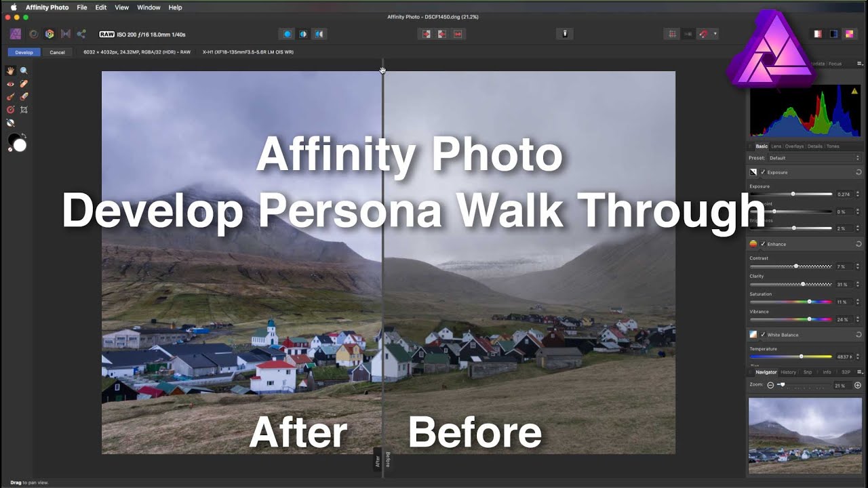Open the histogram panel options menu
This screenshot has height=488, width=868.
860,64
